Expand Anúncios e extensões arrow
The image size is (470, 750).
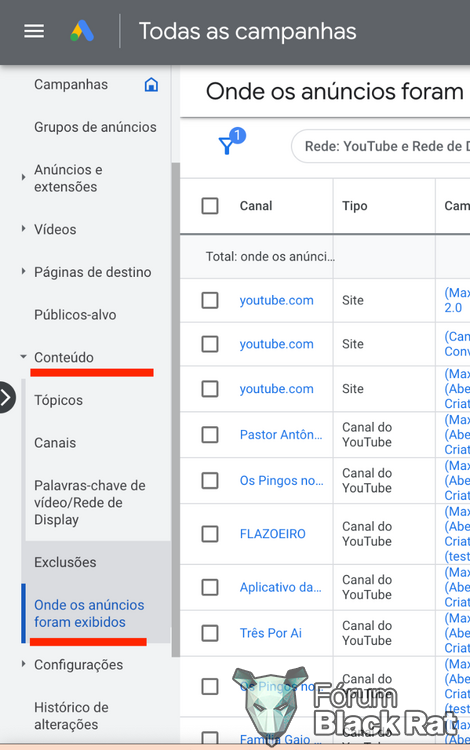[23, 177]
